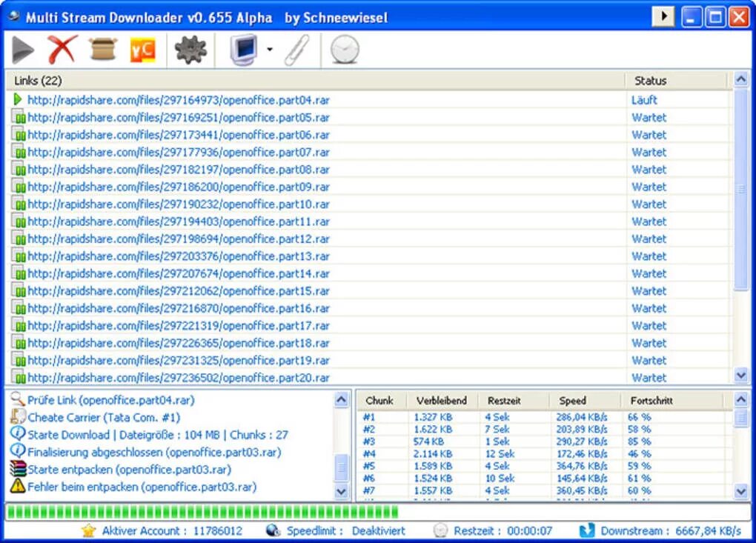756x543 pixels.
Task: Click Wartet status of part12.rar
Action: point(649,239)
